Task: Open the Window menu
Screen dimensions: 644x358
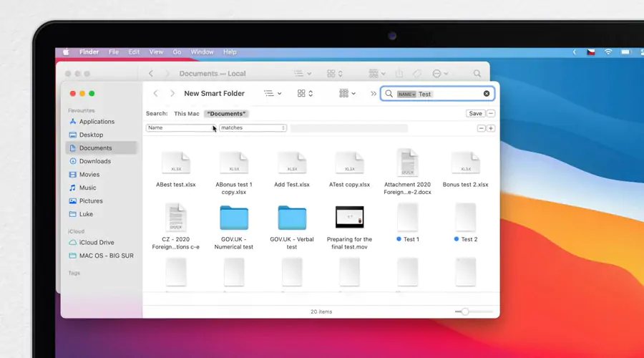Action: (x=202, y=52)
